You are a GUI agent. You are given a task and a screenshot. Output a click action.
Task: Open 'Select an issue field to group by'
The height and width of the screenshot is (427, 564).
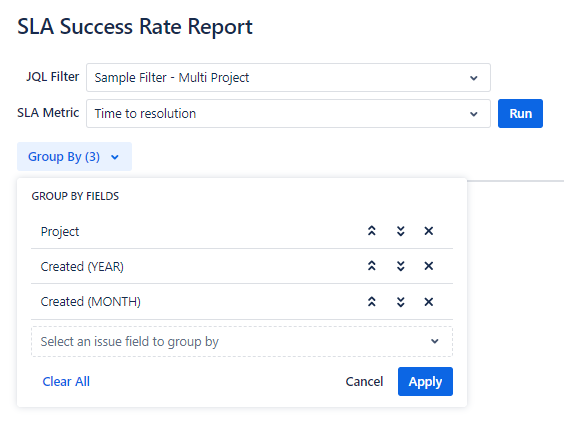pos(242,341)
